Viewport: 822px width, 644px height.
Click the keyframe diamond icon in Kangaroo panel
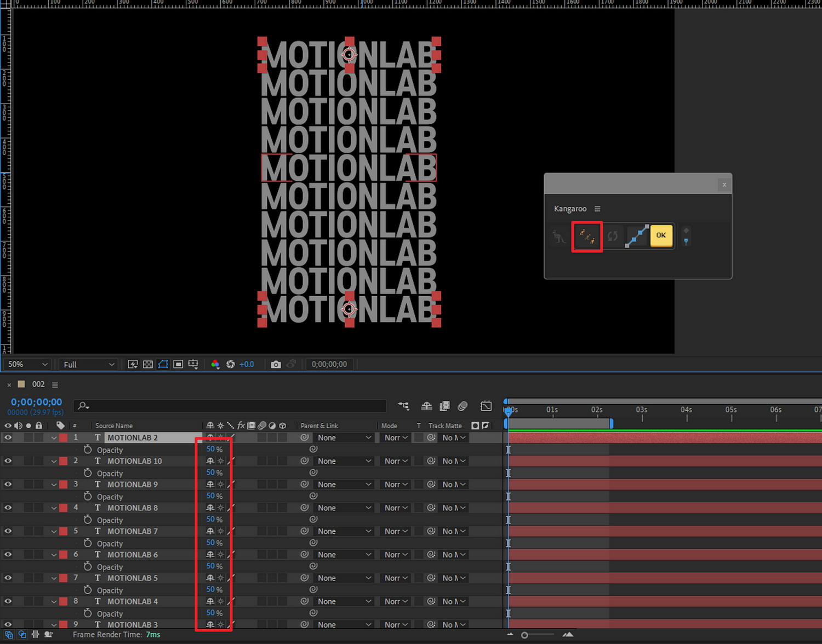pos(686,231)
